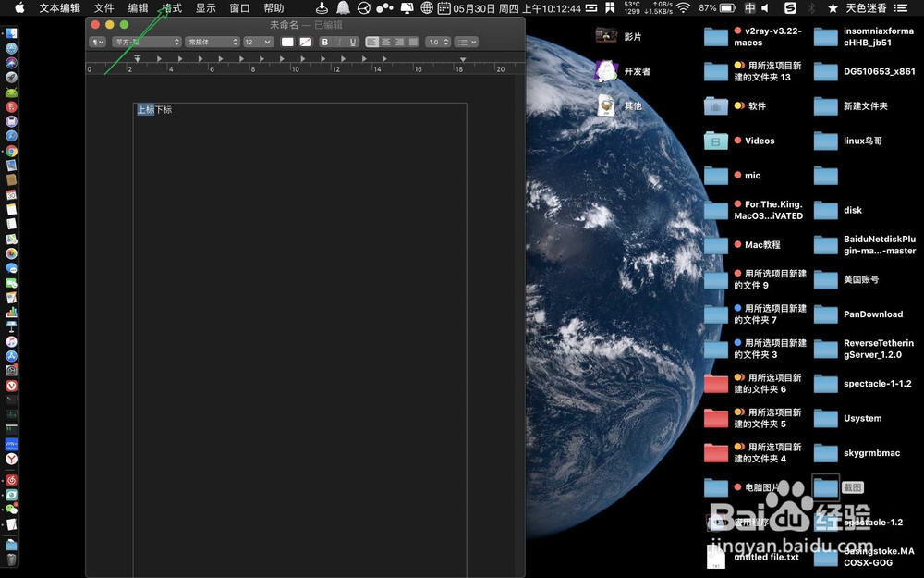Image resolution: width=924 pixels, height=578 pixels.
Task: Click the date and time in menu bar
Action: click(x=517, y=8)
